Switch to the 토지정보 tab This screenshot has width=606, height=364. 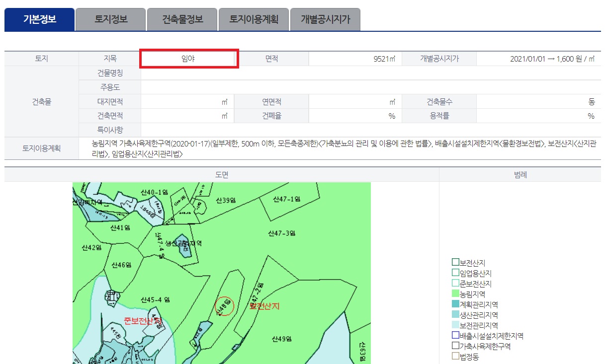(110, 19)
